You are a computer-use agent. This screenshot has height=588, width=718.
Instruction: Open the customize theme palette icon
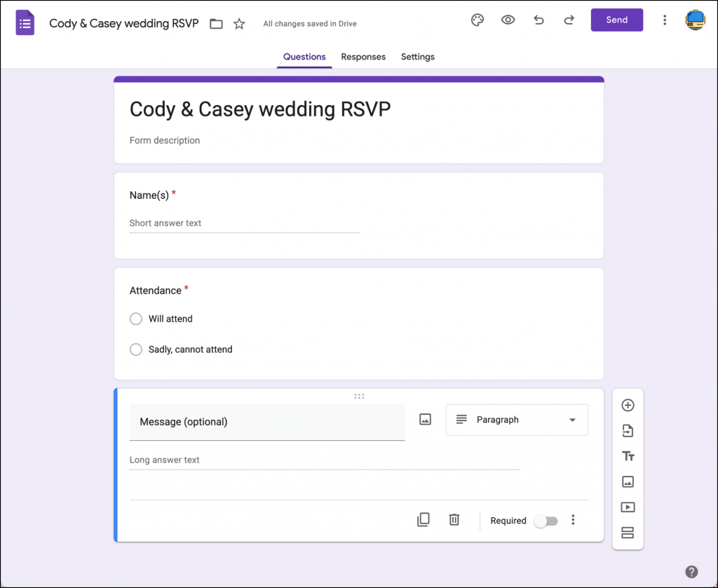coord(477,20)
